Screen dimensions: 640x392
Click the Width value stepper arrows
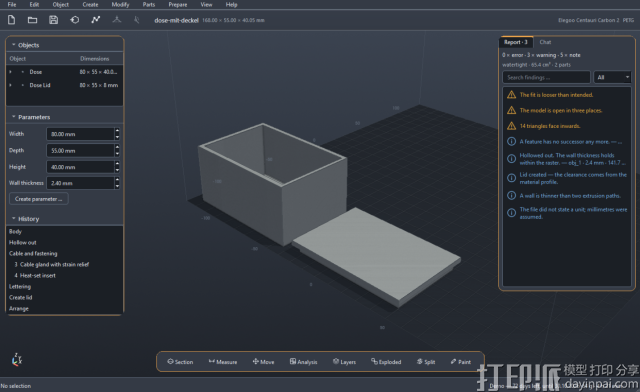point(117,134)
